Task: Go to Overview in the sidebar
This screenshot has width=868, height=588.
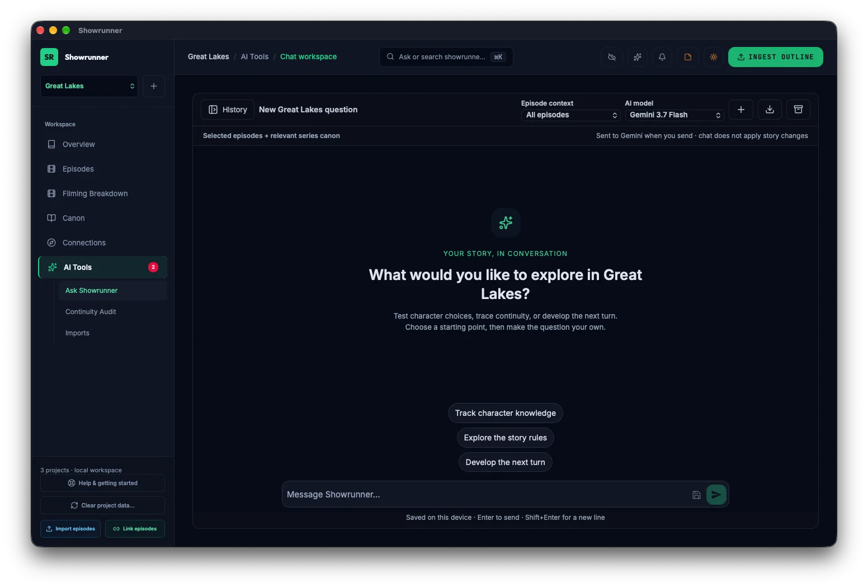Action: coord(103,144)
